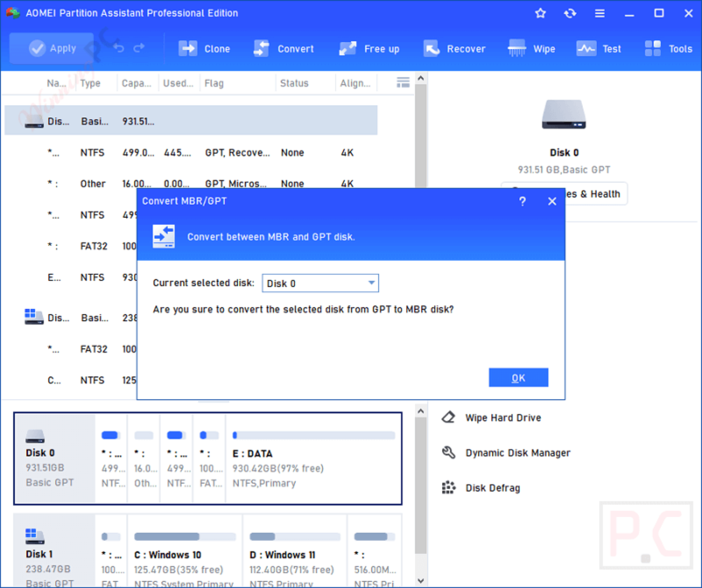The image size is (702, 588).
Task: Select the Wipe tool in the toolbar
Action: point(532,48)
